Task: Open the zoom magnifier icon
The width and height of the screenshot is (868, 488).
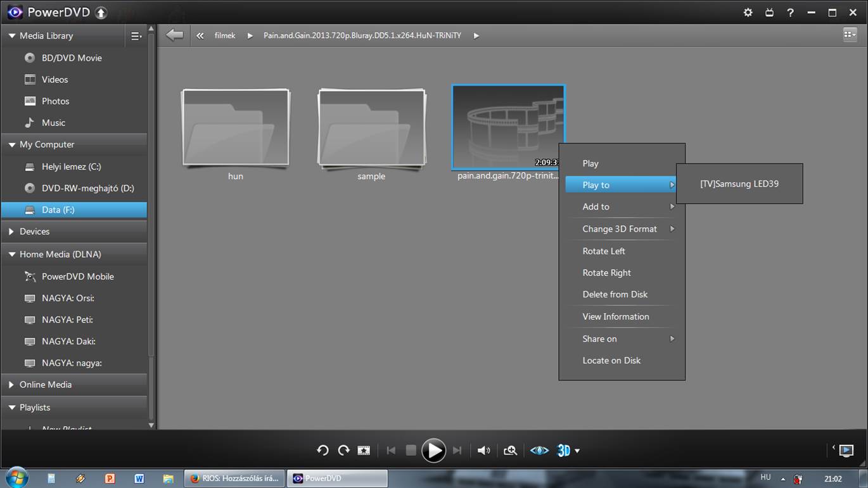Action: click(x=510, y=451)
